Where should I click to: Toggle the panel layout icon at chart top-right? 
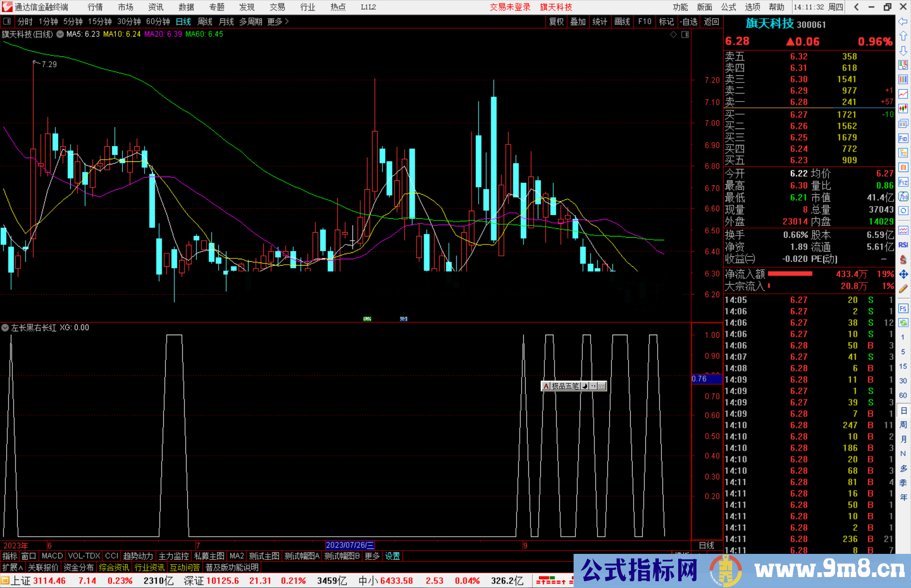click(x=685, y=35)
